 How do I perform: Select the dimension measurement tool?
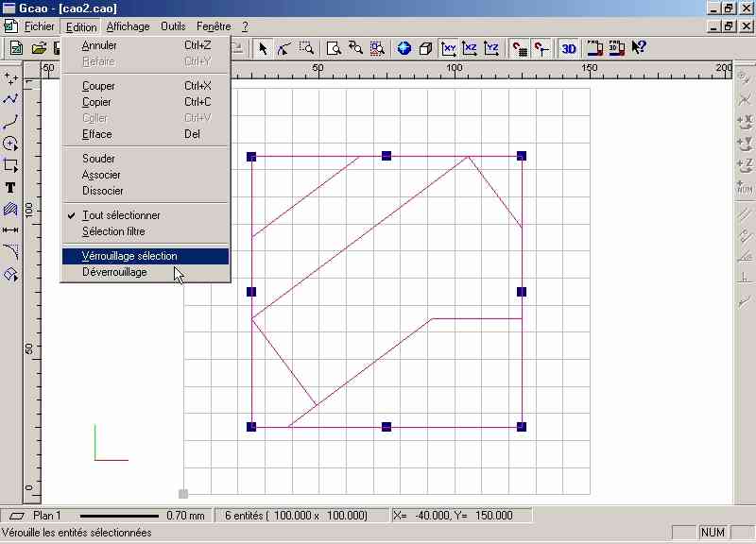(10, 230)
